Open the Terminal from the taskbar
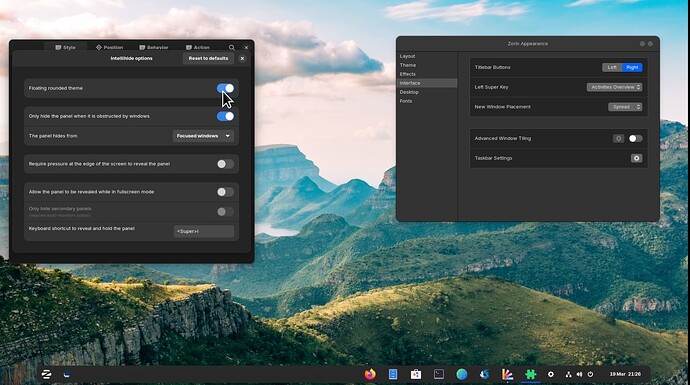690x385 pixels. click(x=439, y=374)
